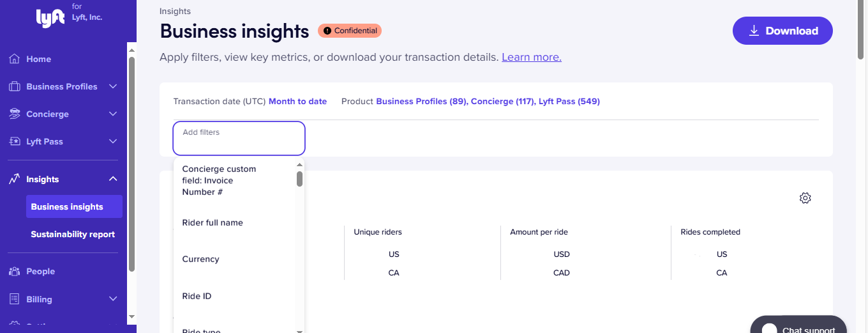The image size is (868, 333).
Task: Click the Business Profiles briefcase icon
Action: pos(14,86)
